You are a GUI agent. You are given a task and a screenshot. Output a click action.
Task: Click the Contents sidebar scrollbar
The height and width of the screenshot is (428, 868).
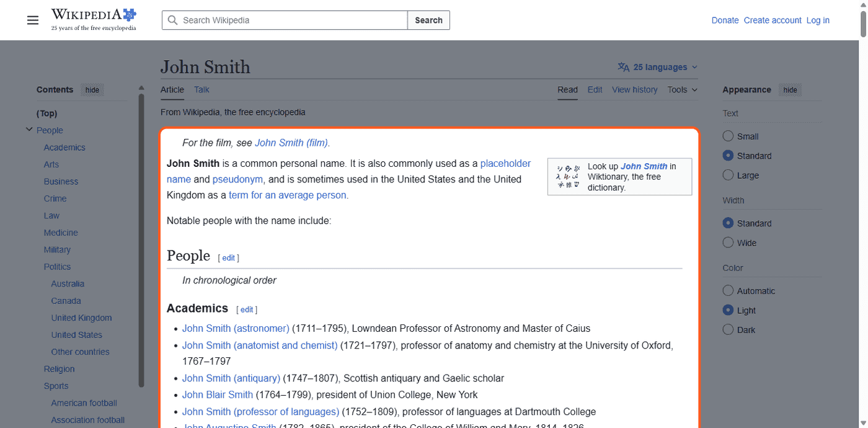coord(141,240)
